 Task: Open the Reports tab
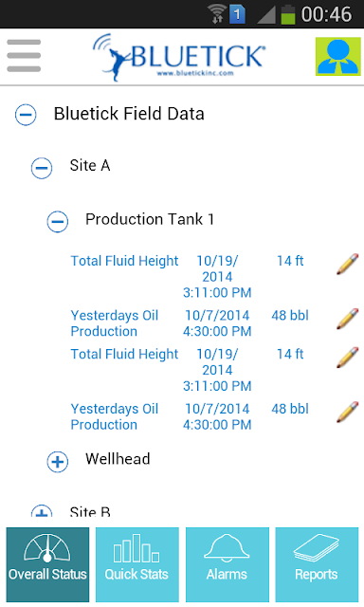pyautogui.click(x=317, y=564)
